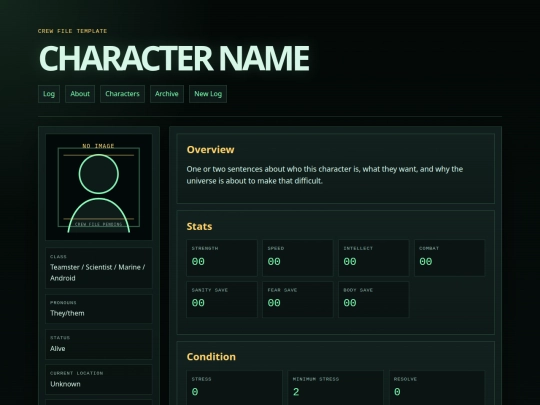Select the Speed stat value
The image size is (540, 405).
(x=274, y=262)
